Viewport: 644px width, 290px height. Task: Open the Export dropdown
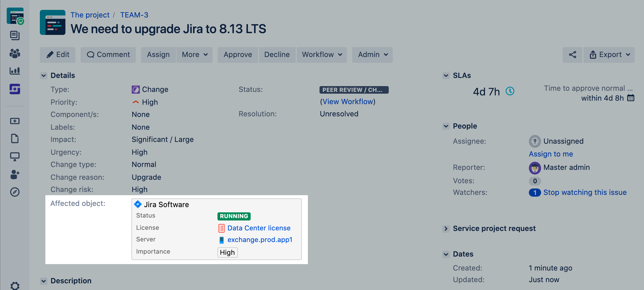[x=609, y=55]
